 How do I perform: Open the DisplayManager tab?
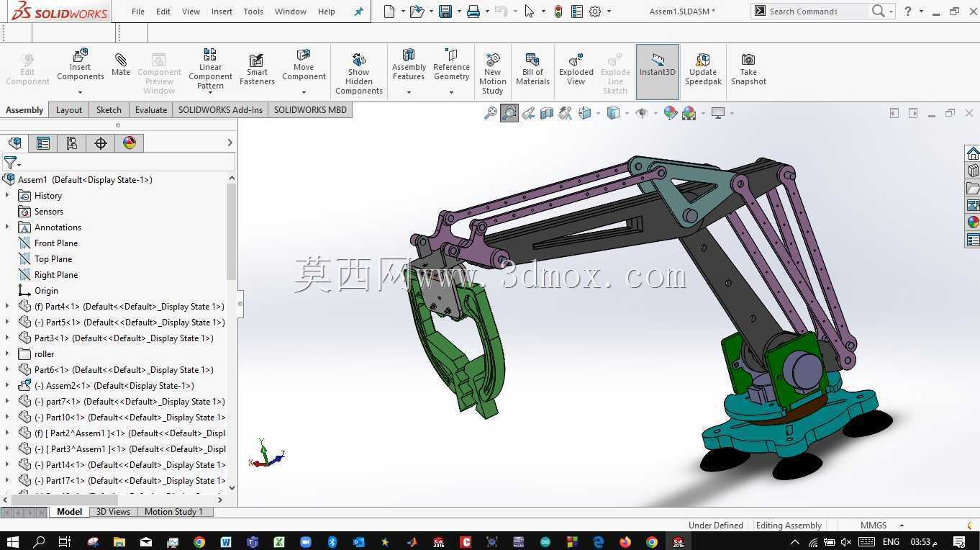(130, 143)
